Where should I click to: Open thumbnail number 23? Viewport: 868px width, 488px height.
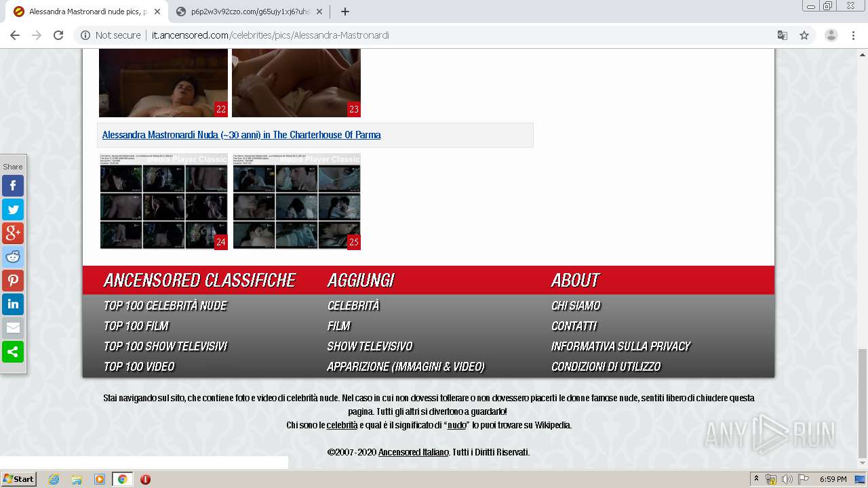coord(296,83)
